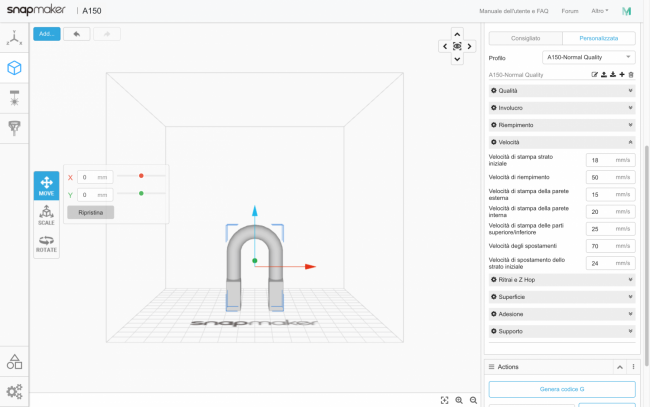Switch to the Consigliato tab
This screenshot has width=650, height=407.
coord(525,37)
